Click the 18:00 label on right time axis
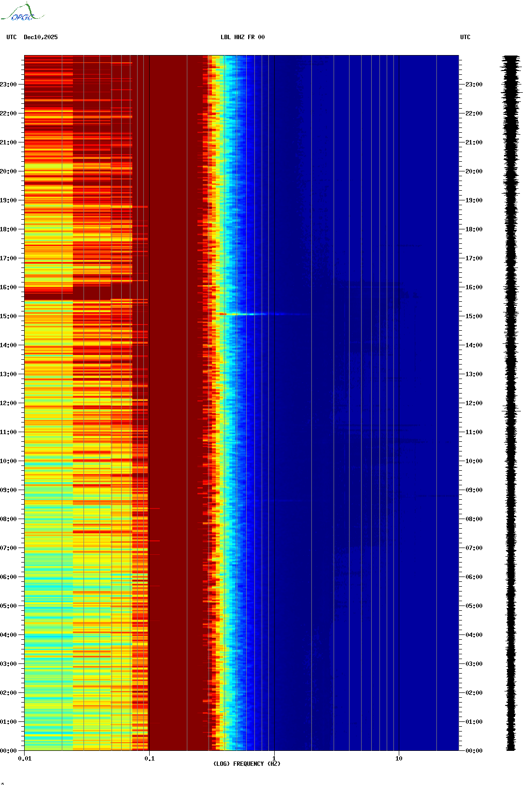532x789 pixels. tap(474, 229)
